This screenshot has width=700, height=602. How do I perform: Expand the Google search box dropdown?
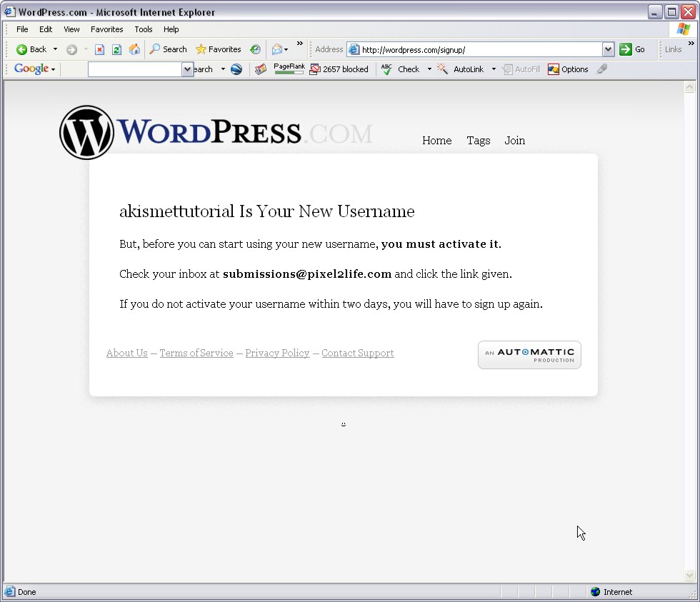pos(187,69)
